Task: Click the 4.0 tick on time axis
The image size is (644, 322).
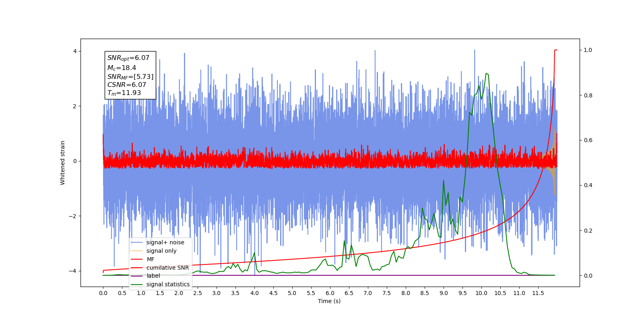Action: click(x=254, y=293)
